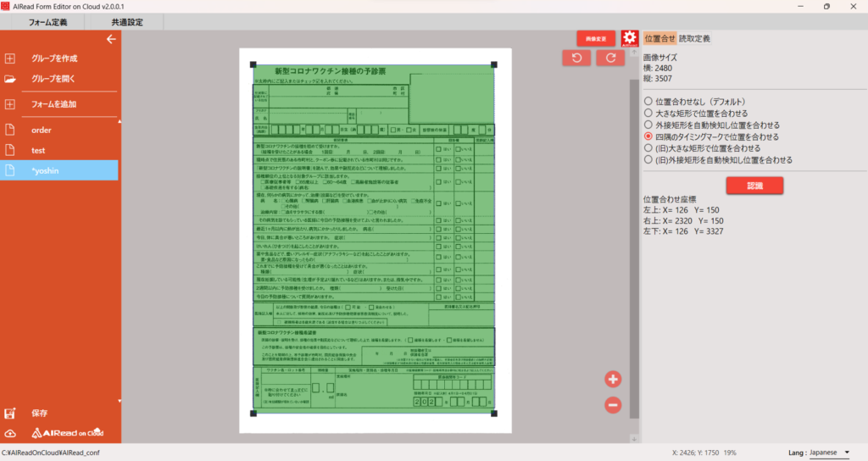The width and height of the screenshot is (868, 461).
Task: Select 外接矩形を自動検知し位置を合わせる radio option
Action: (x=648, y=125)
